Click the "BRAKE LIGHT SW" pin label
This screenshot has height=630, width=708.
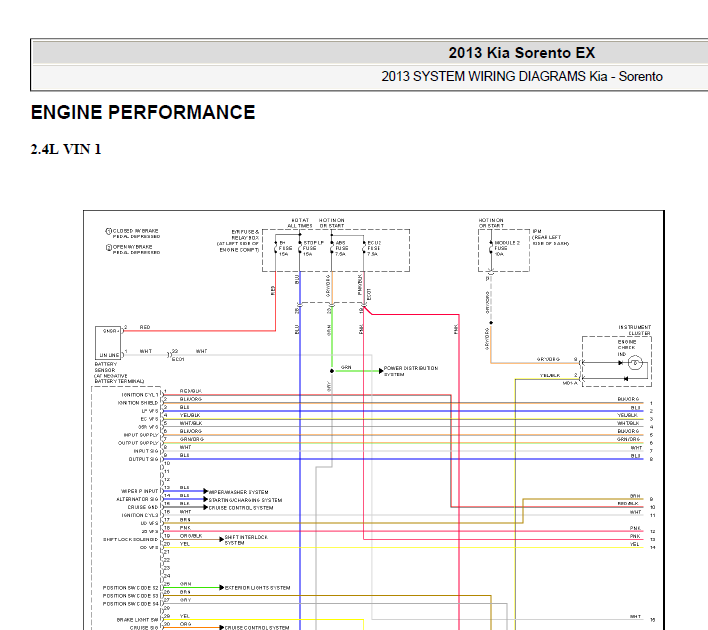click(x=138, y=620)
